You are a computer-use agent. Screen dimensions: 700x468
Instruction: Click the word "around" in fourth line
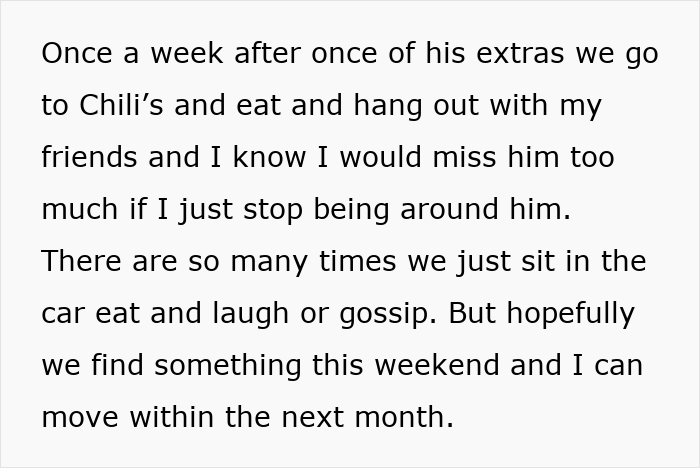(449, 209)
